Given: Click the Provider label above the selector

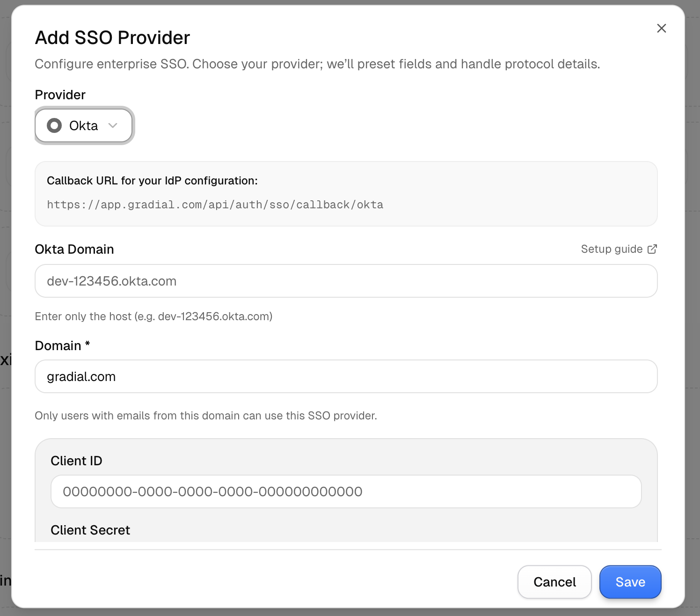Looking at the screenshot, I should pos(60,95).
